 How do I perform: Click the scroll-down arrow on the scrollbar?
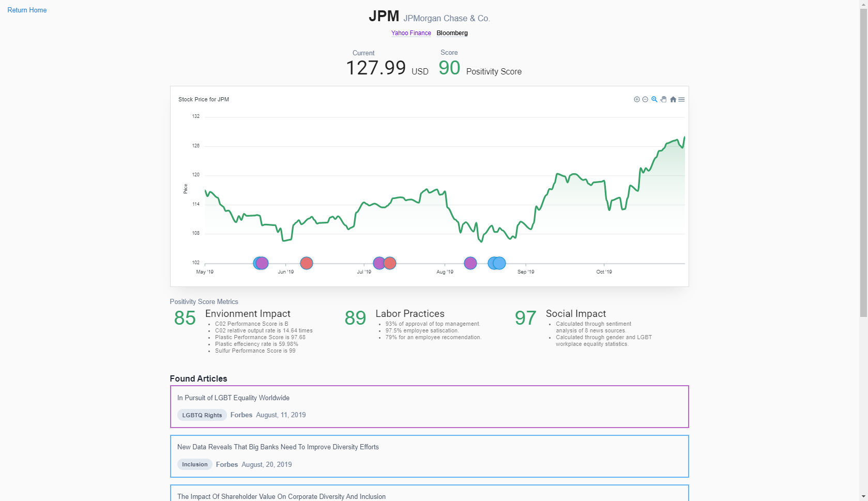[x=863, y=495]
